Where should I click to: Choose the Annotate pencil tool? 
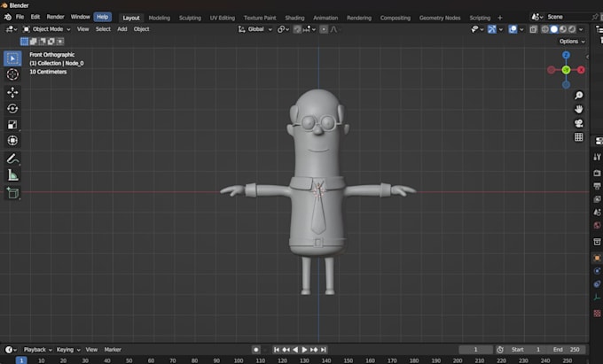point(12,159)
